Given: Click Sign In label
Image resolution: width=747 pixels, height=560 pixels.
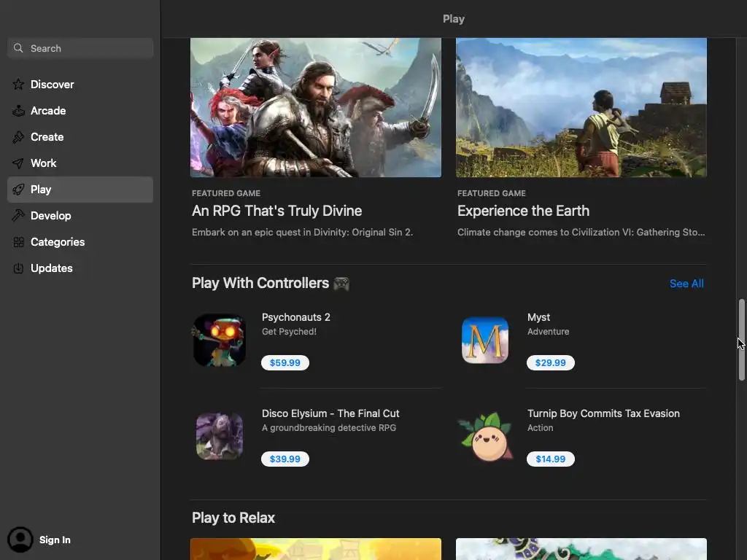Looking at the screenshot, I should pos(55,540).
